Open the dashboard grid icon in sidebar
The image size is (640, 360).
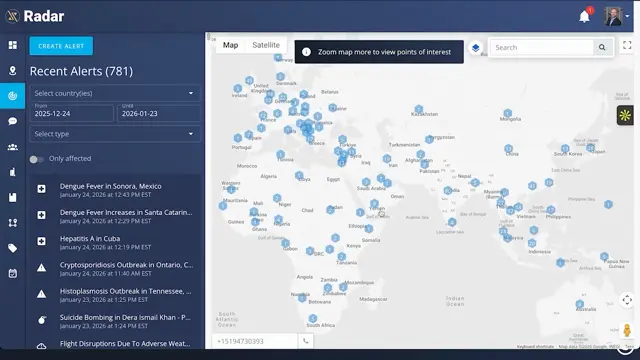(x=13, y=45)
